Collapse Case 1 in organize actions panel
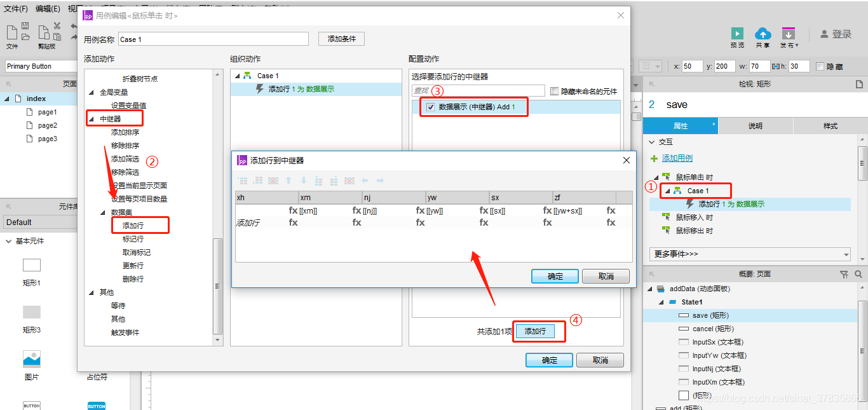Image resolution: width=868 pixels, height=410 pixels. click(238, 76)
